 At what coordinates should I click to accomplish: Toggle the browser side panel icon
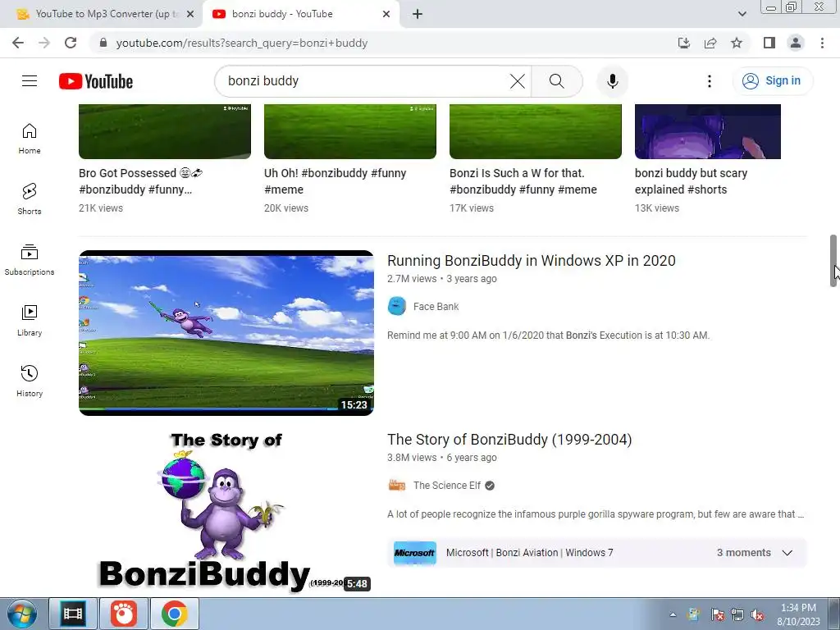coord(769,43)
